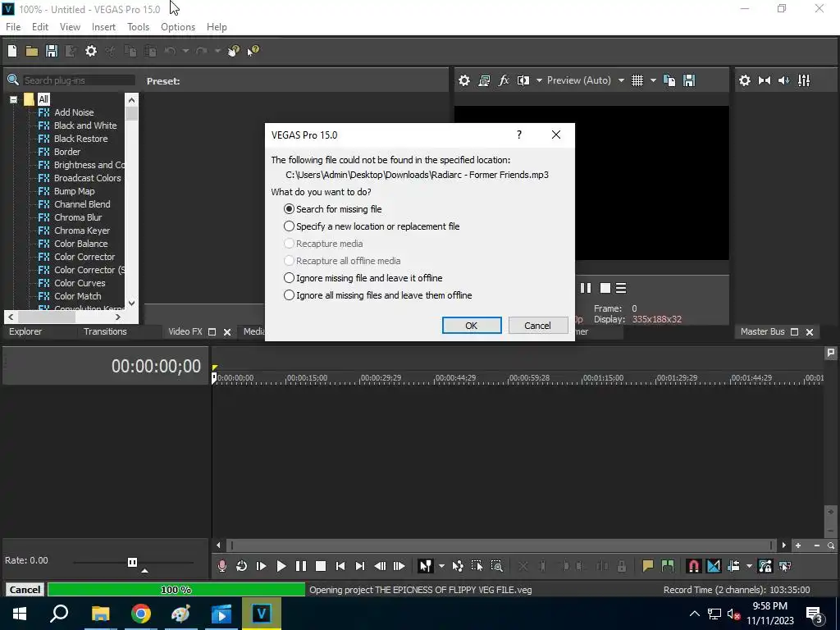
Task: Open video output FX icon in preview
Action: pyautogui.click(x=504, y=80)
